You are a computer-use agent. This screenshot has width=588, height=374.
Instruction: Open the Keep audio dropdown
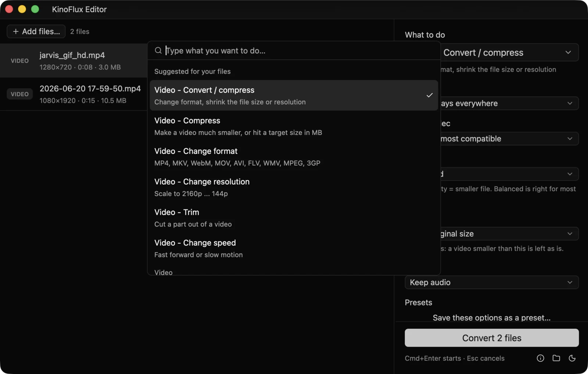click(x=492, y=282)
